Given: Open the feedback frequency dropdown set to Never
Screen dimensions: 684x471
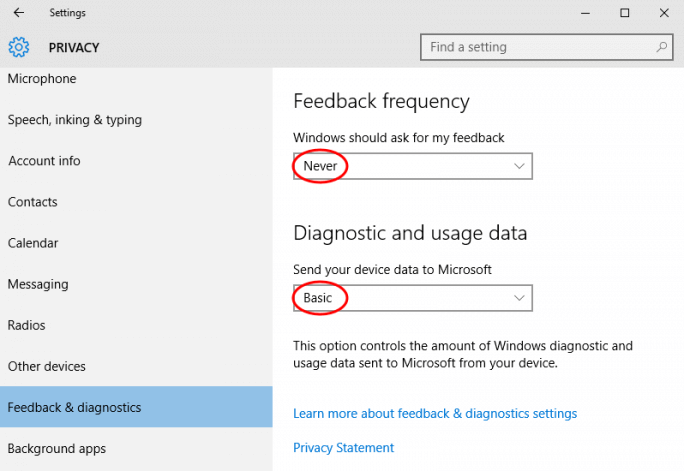Looking at the screenshot, I should pos(413,166).
